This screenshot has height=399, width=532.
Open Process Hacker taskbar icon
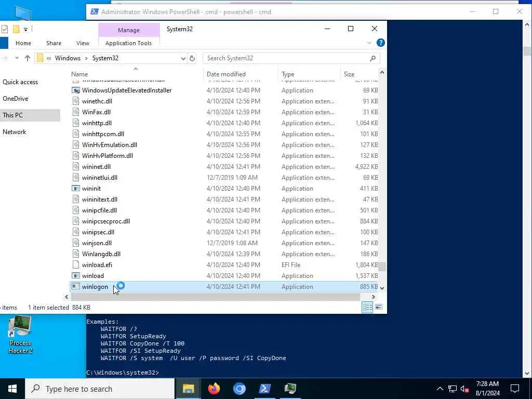290,389
